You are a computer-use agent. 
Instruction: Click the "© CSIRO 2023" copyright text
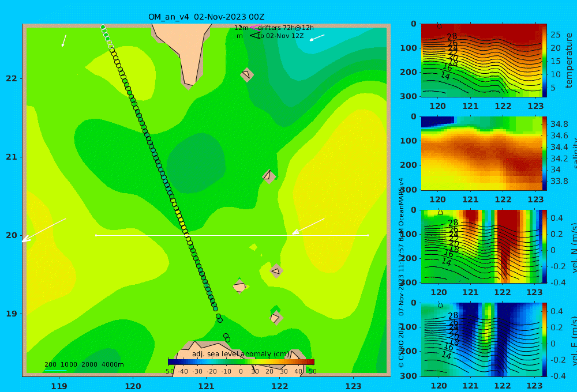(401, 345)
